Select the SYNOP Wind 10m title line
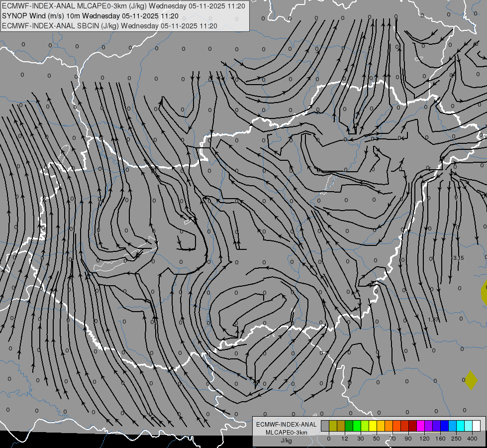This screenshot has width=487, height=448. click(x=90, y=16)
